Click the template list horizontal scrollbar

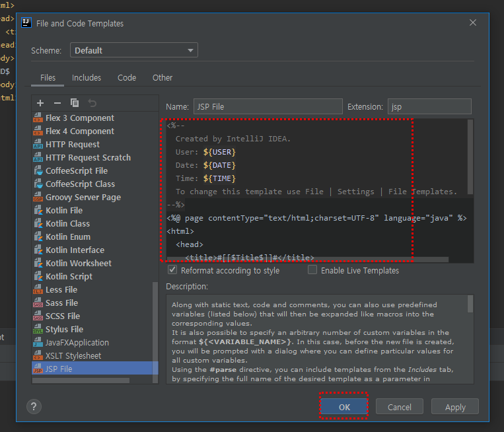coord(81,380)
